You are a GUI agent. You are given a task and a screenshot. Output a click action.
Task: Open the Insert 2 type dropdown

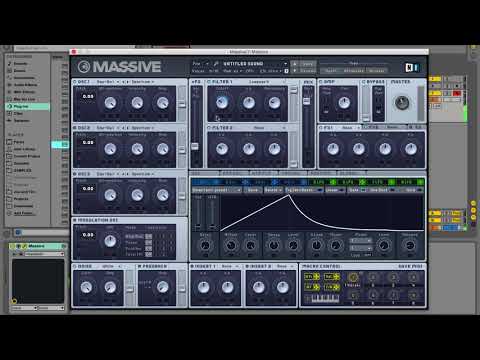coord(285,266)
